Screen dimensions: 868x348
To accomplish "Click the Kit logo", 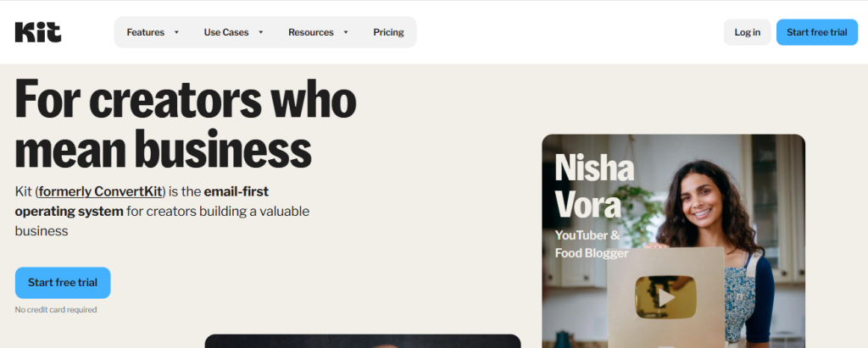I will tap(38, 32).
